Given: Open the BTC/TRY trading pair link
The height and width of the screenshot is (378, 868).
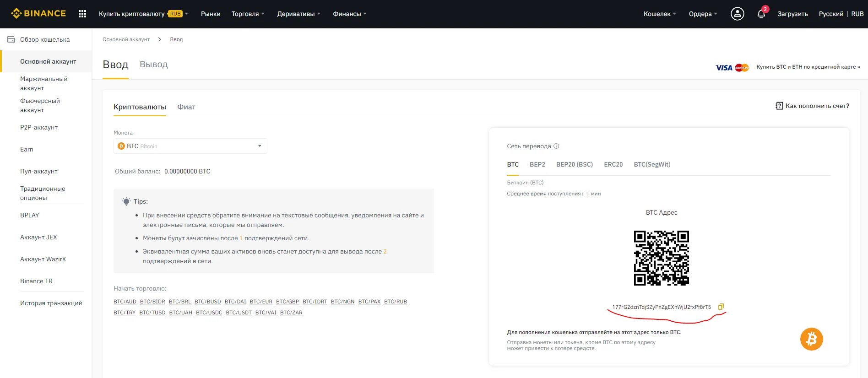Looking at the screenshot, I should point(125,313).
